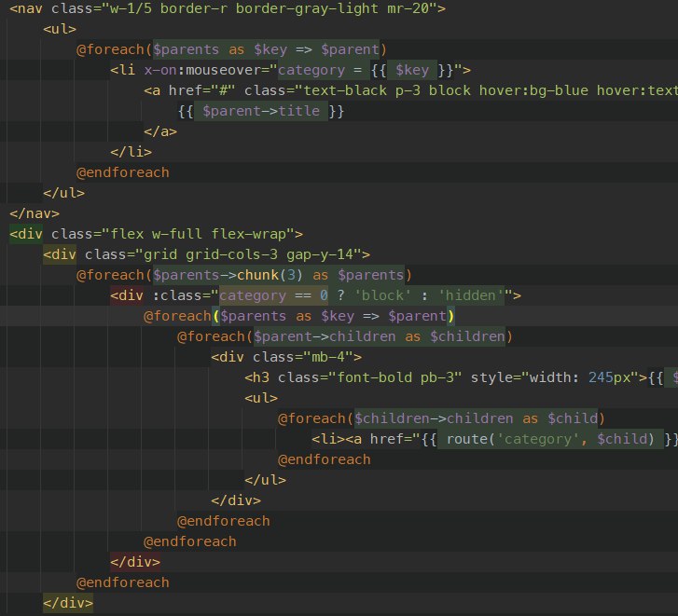Click '{{ $parent->title }}' expression

(261, 111)
